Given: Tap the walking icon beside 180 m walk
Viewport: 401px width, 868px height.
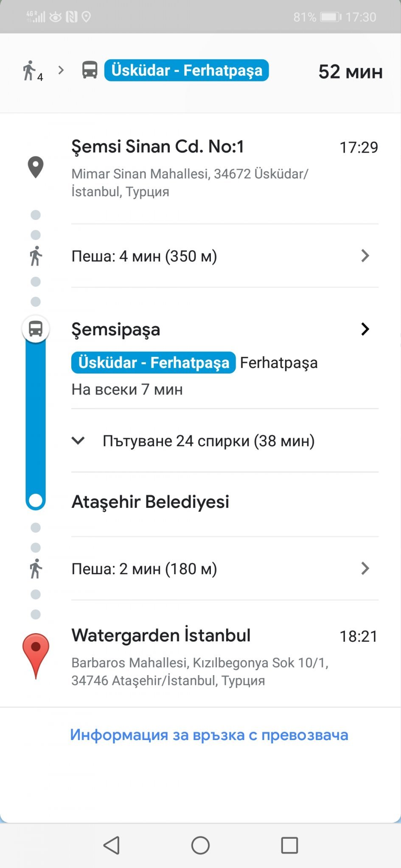Looking at the screenshot, I should [36, 568].
